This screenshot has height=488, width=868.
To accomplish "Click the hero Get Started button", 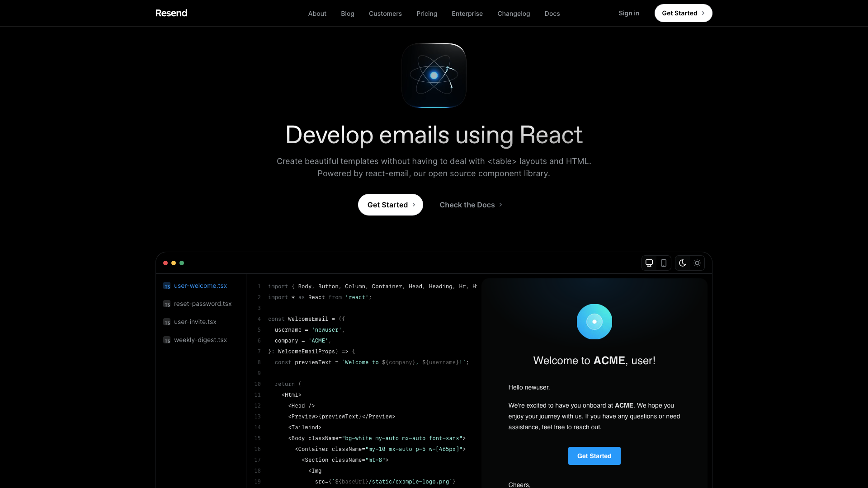I will click(391, 205).
